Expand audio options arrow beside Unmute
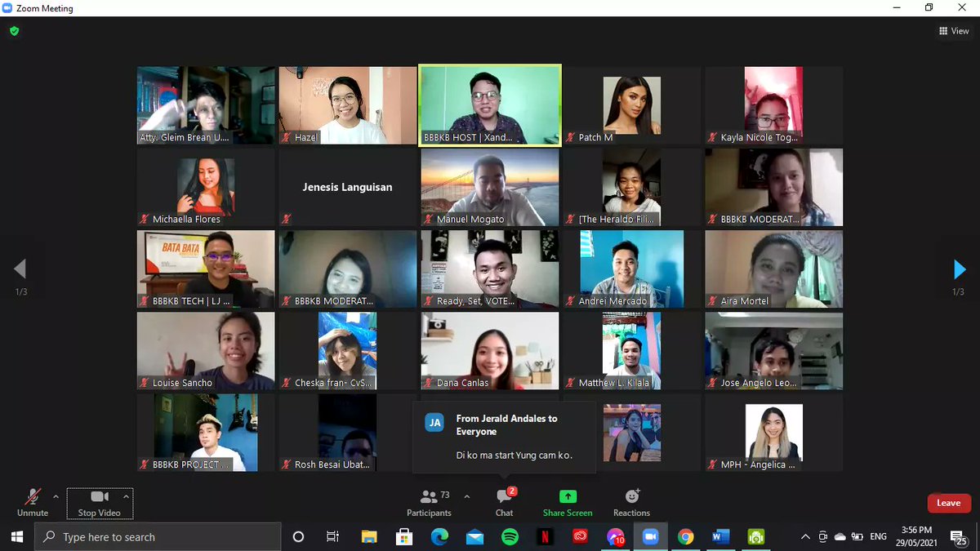Image resolution: width=980 pixels, height=551 pixels. click(x=56, y=495)
